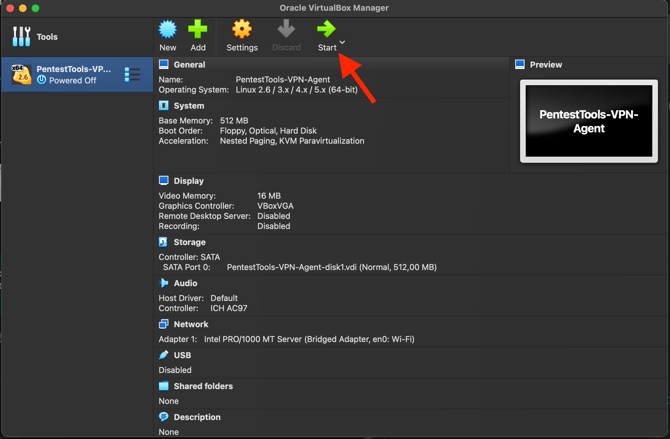Click the Storage disk icon
670x439 pixels.
coord(163,242)
